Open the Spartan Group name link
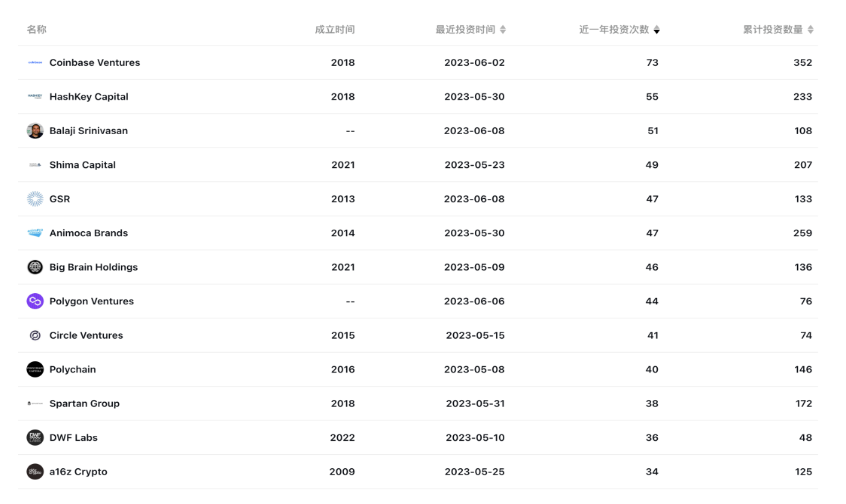 85,403
